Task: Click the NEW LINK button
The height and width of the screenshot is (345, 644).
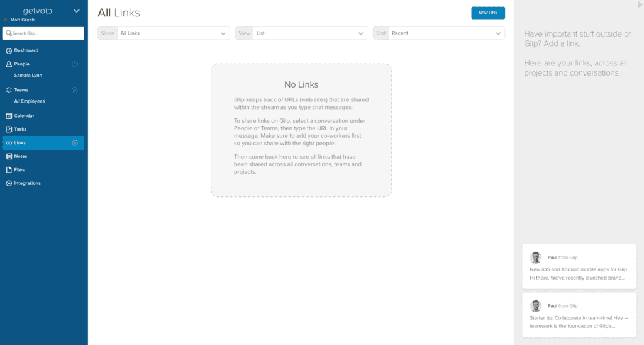Action: point(488,13)
